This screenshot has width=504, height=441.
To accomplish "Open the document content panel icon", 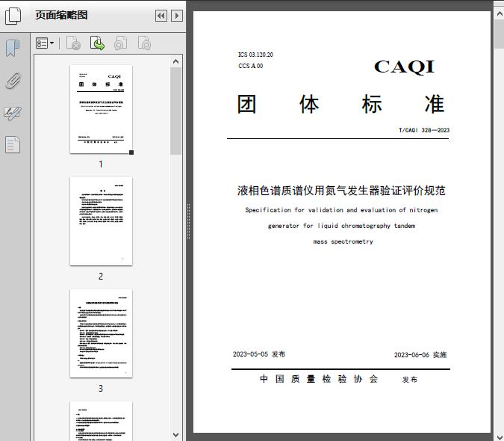I will pyautogui.click(x=13, y=145).
